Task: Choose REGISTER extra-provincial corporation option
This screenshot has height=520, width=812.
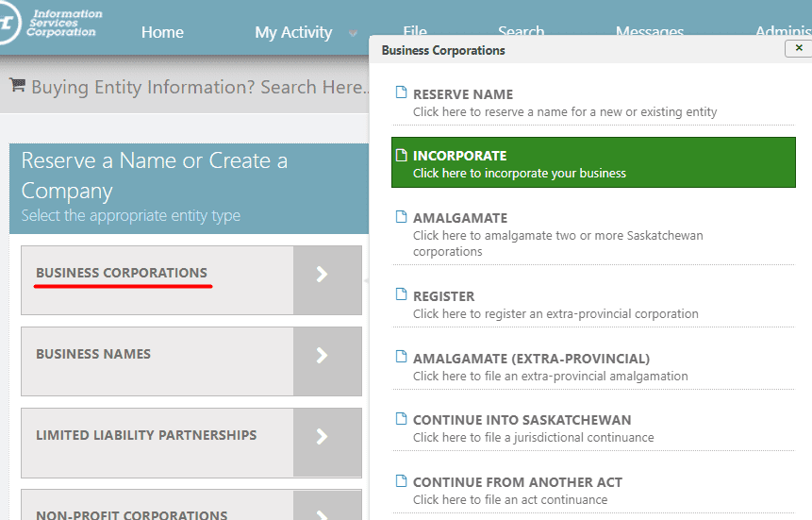Action: point(593,305)
